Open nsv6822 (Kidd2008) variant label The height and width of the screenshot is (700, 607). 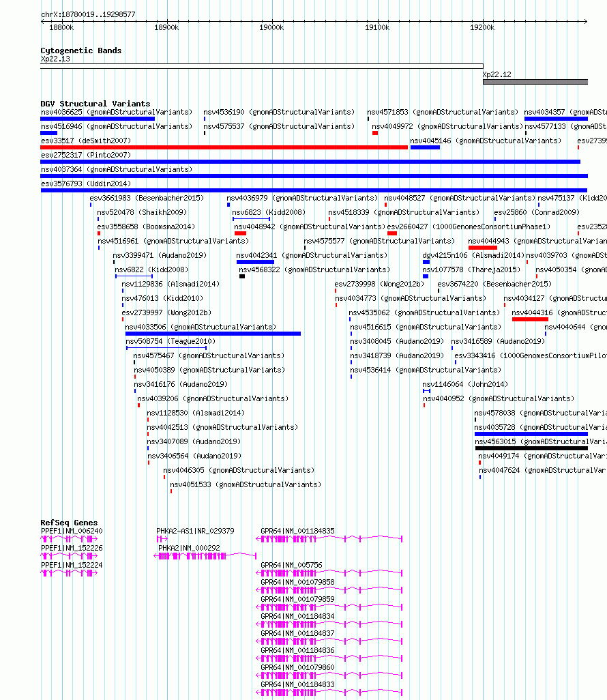[151, 269]
